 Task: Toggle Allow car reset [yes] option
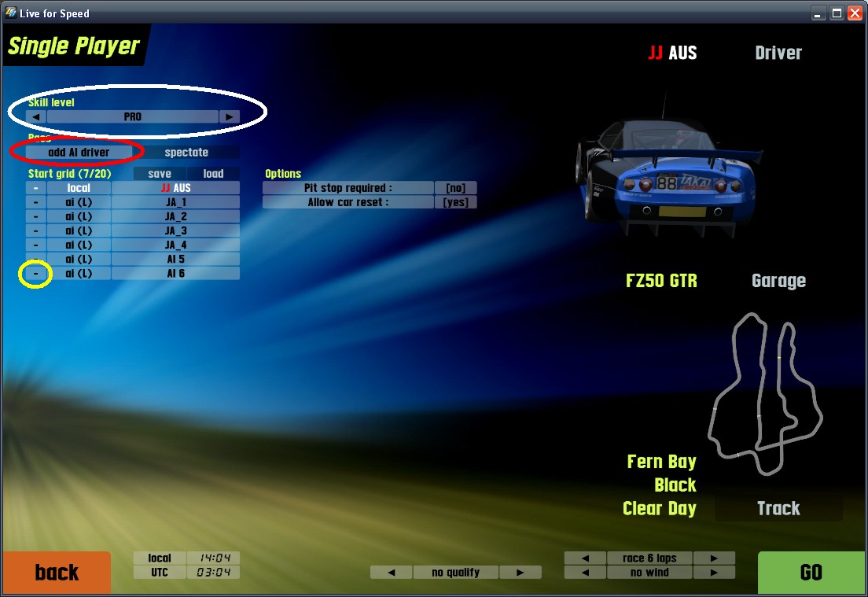(x=455, y=203)
